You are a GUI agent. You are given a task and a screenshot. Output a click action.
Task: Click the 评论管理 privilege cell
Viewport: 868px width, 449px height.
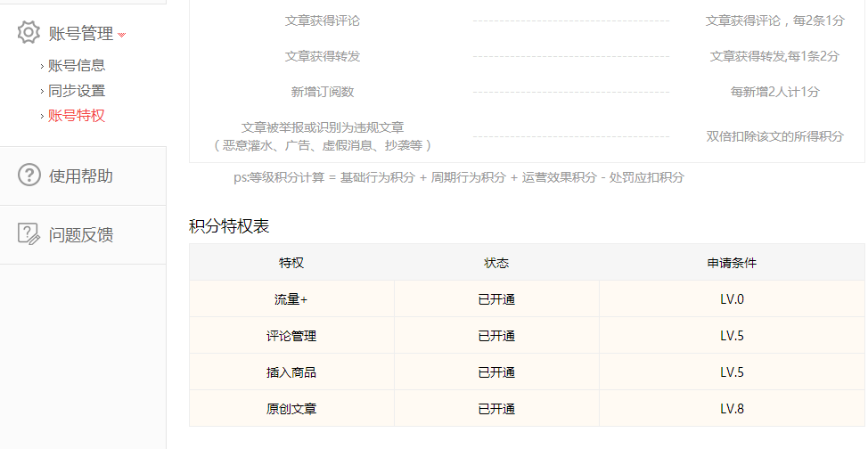point(291,336)
